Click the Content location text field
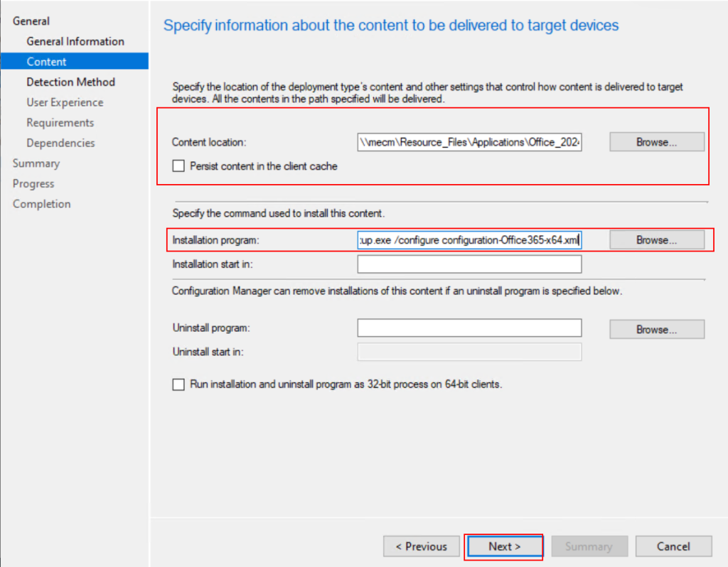 click(x=469, y=142)
